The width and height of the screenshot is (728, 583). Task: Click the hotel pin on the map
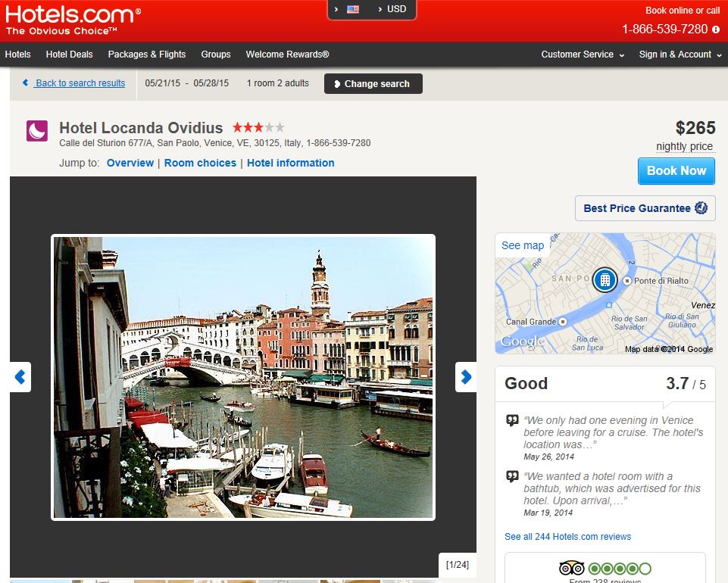coord(605,280)
